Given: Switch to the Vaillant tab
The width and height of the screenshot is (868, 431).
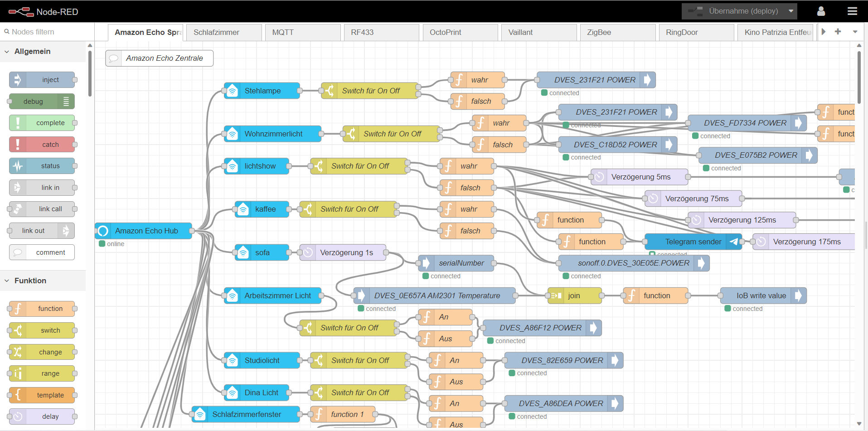Looking at the screenshot, I should click(x=539, y=33).
